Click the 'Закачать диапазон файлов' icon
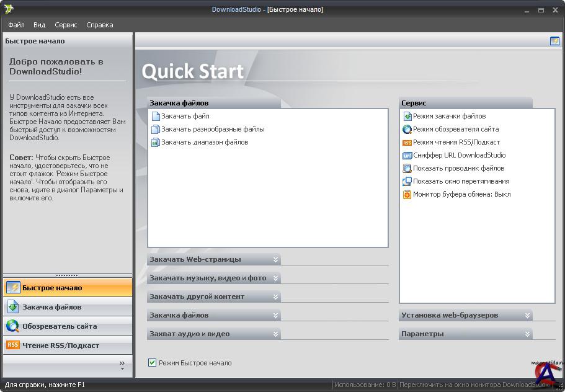This screenshot has width=565, height=392. point(156,143)
